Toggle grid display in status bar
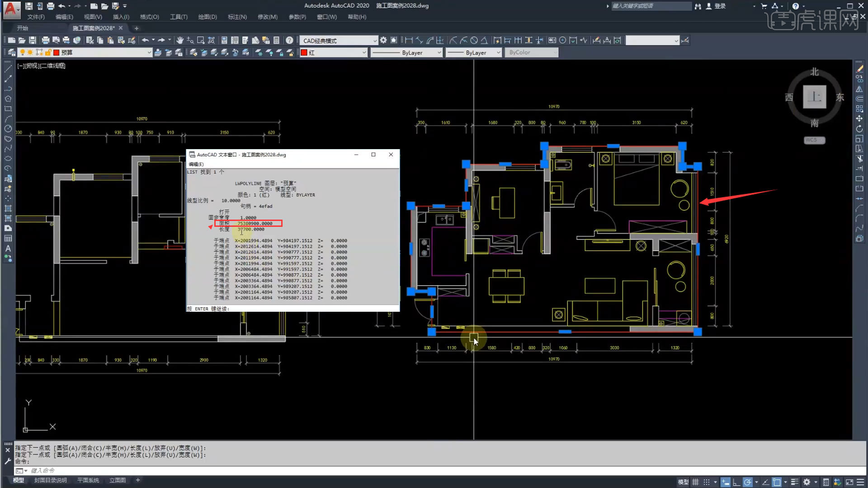The width and height of the screenshot is (868, 488). click(695, 482)
